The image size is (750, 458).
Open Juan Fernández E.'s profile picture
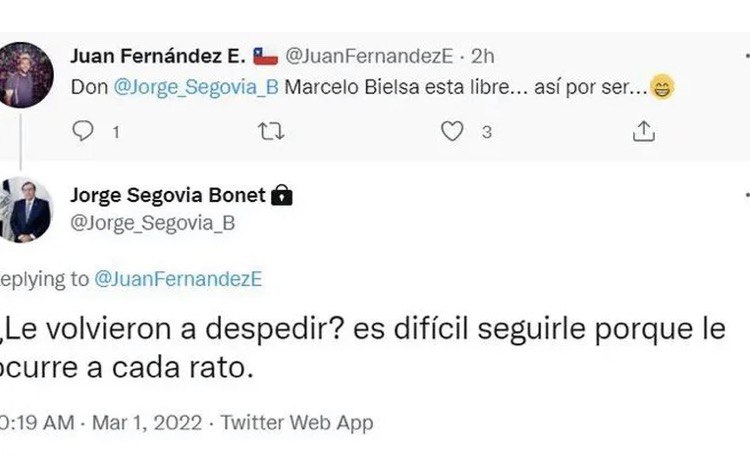point(25,75)
